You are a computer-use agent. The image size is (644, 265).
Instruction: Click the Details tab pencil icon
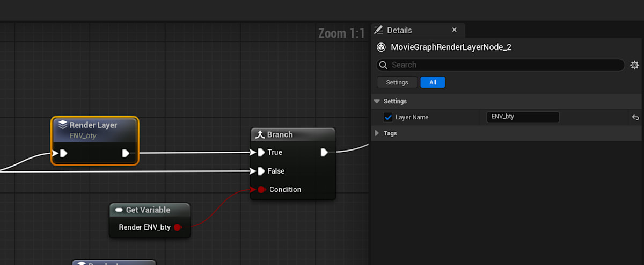378,30
